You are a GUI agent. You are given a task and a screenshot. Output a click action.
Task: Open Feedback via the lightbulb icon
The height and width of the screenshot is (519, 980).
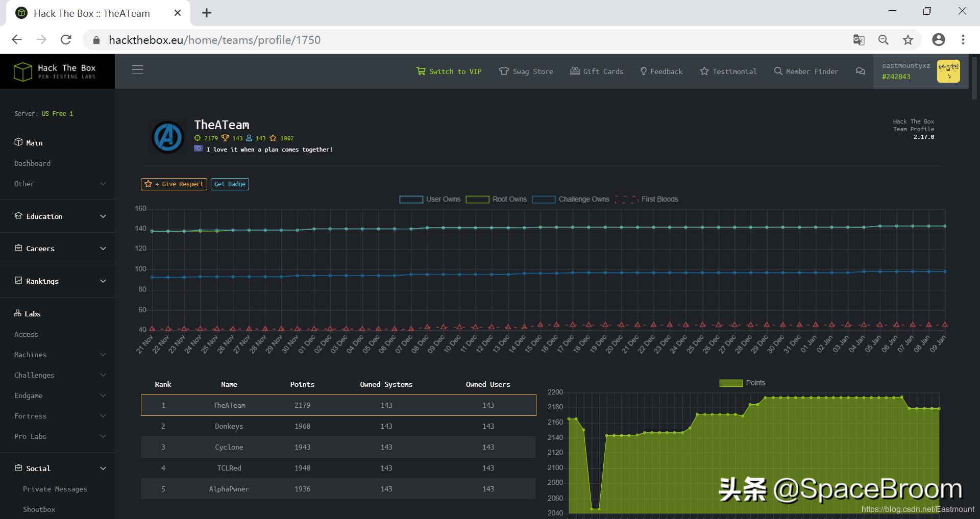pos(644,71)
